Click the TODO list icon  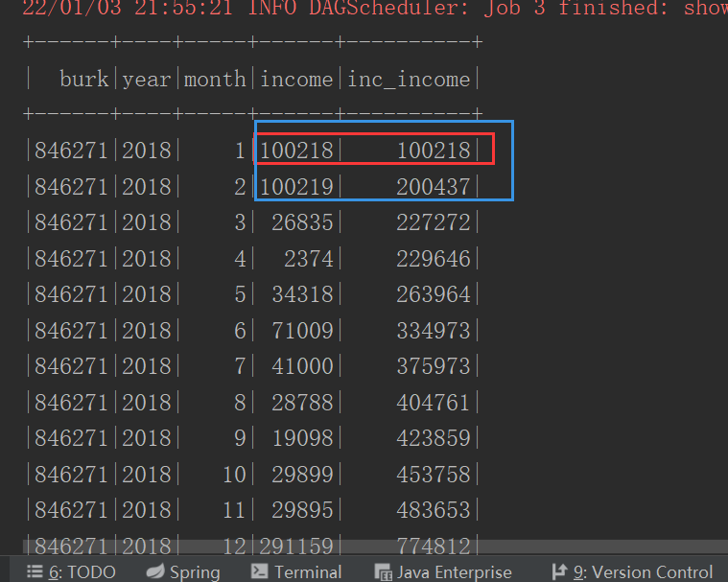[x=35, y=571]
